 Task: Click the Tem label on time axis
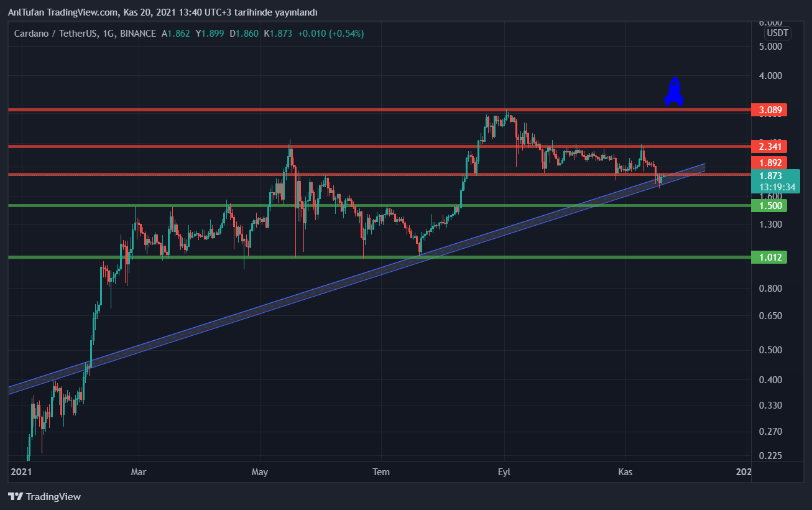[381, 472]
